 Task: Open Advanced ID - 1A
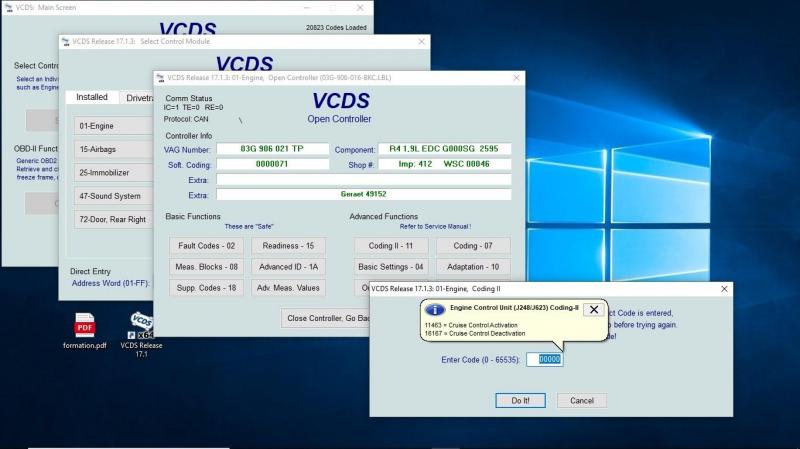288,267
